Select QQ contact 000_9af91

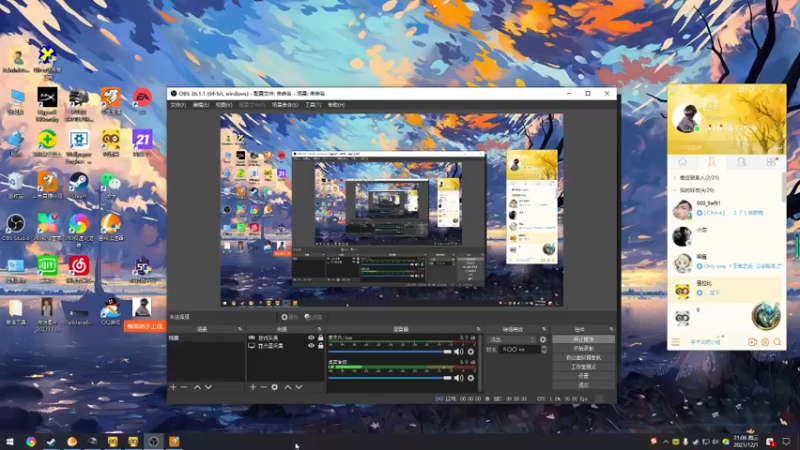[725, 209]
